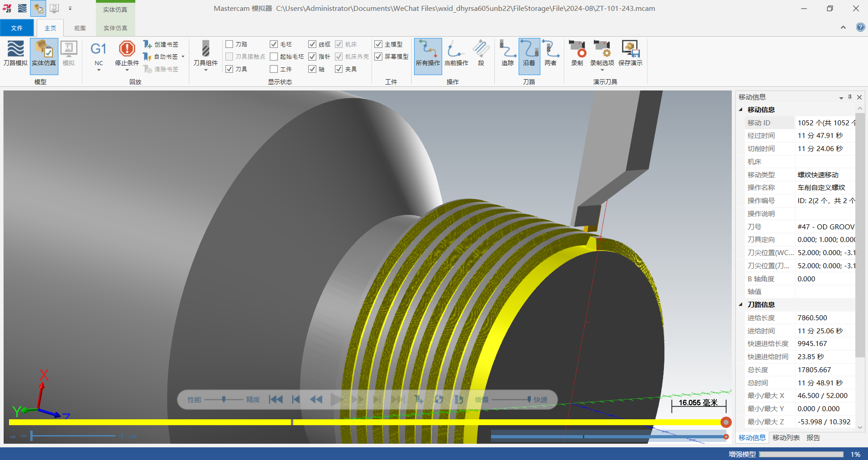Collapse the 刀路信息 section triangle

[x=741, y=304]
